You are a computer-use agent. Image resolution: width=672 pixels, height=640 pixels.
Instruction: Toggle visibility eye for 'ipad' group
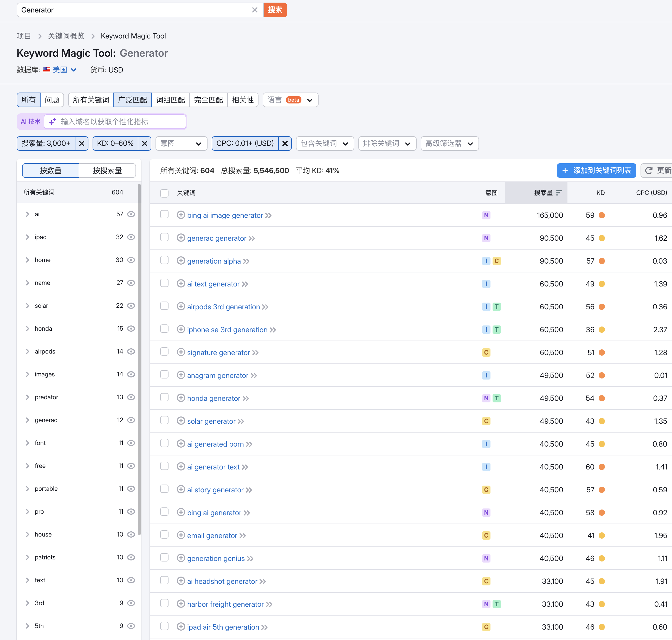click(x=131, y=237)
